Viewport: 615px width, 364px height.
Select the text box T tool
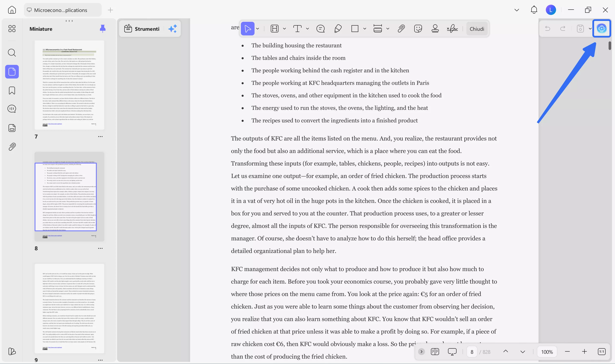pos(297,29)
